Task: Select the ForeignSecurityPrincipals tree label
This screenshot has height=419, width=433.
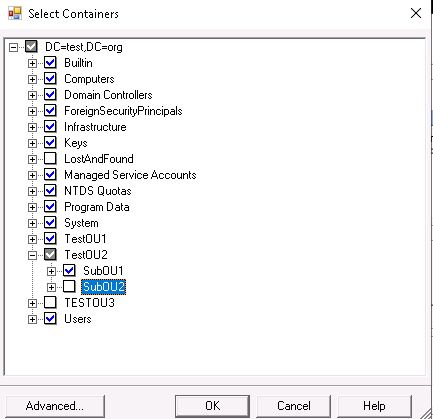Action: click(x=123, y=111)
